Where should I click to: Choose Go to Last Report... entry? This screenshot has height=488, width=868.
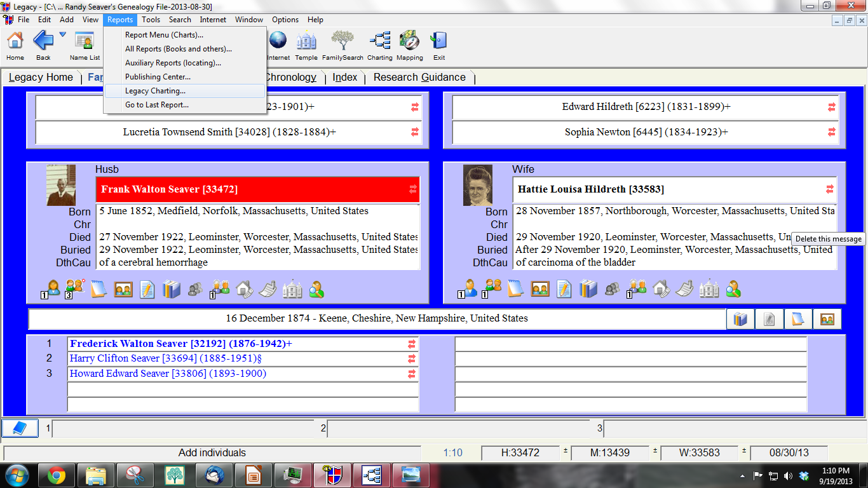pyautogui.click(x=184, y=105)
